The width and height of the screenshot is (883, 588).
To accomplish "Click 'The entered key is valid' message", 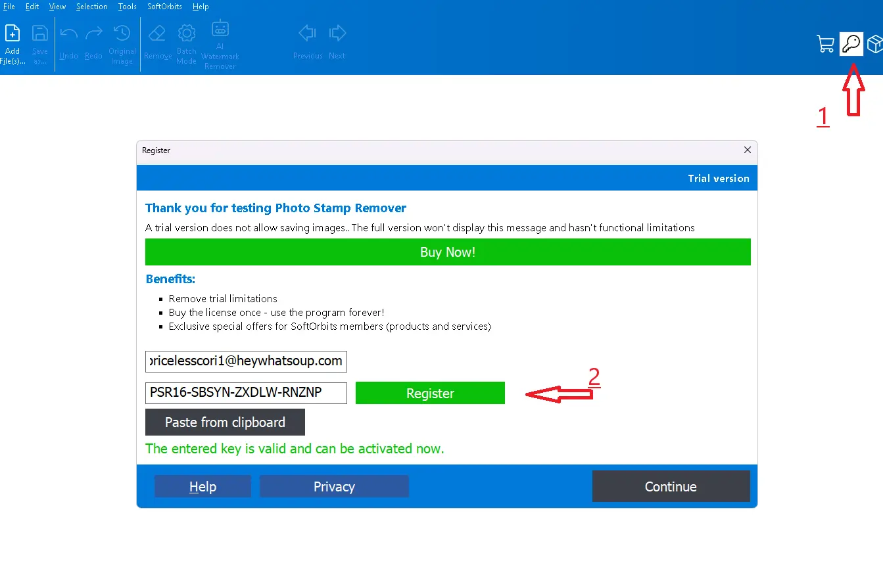I will click(295, 449).
